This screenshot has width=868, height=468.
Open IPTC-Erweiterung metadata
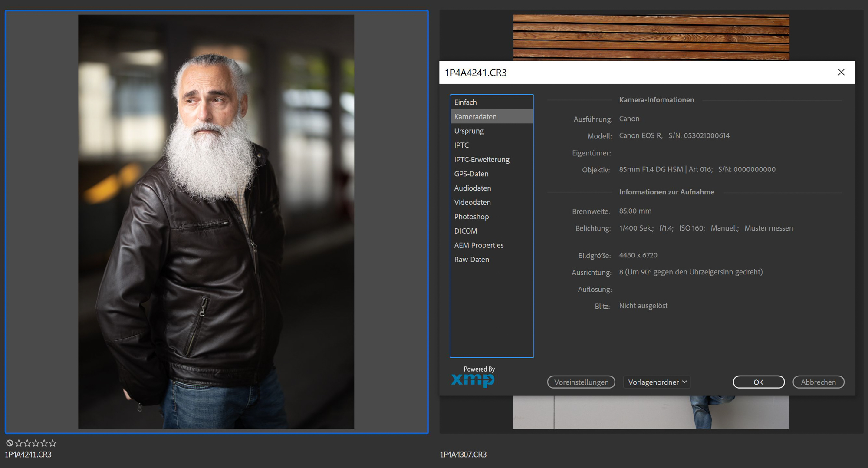click(x=482, y=160)
